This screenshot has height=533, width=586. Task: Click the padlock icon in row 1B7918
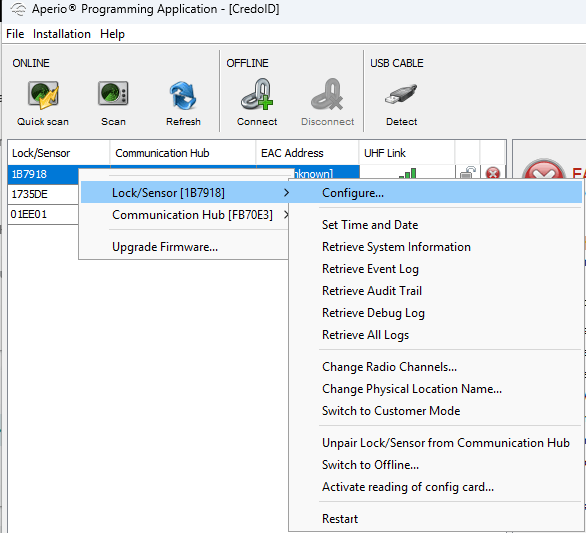467,173
